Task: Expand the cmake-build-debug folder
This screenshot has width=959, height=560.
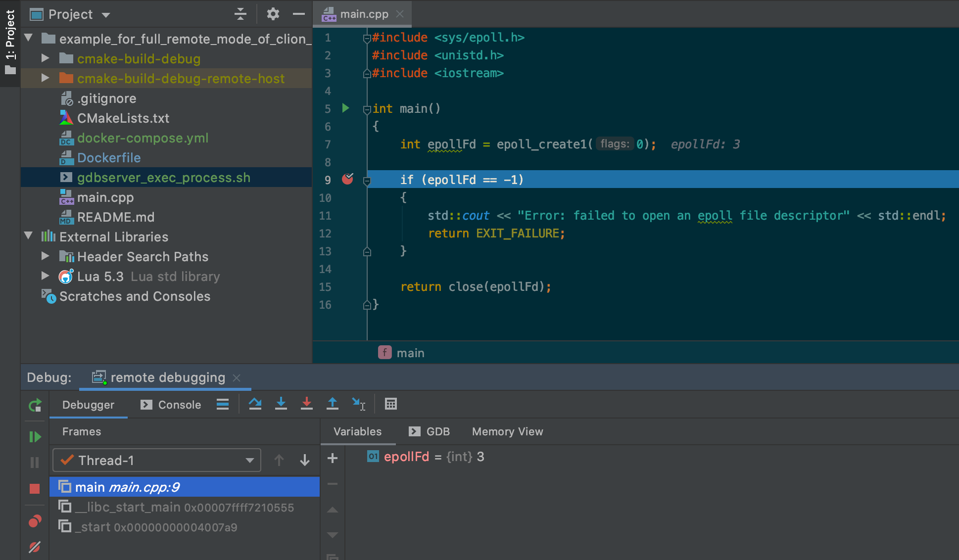Action: (45, 58)
